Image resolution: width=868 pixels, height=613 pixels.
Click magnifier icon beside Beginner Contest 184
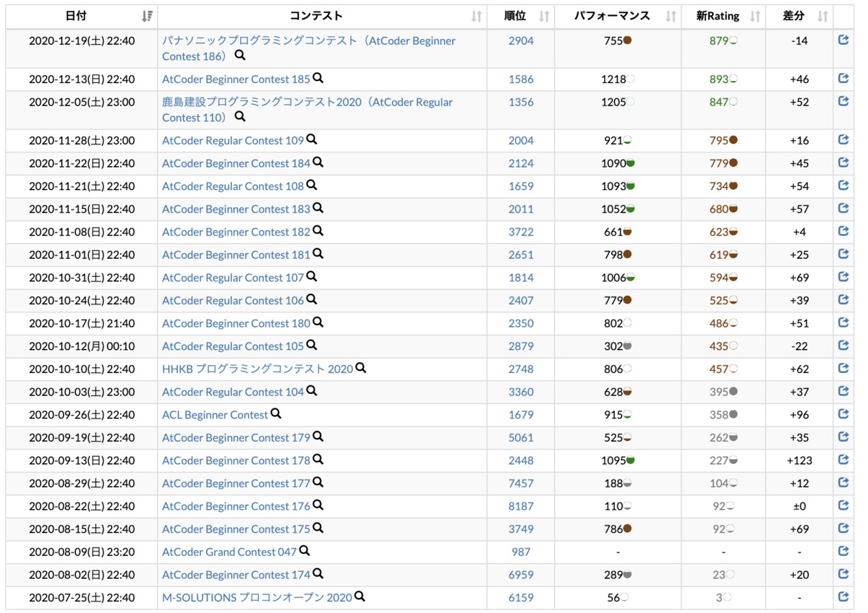pyautogui.click(x=318, y=163)
